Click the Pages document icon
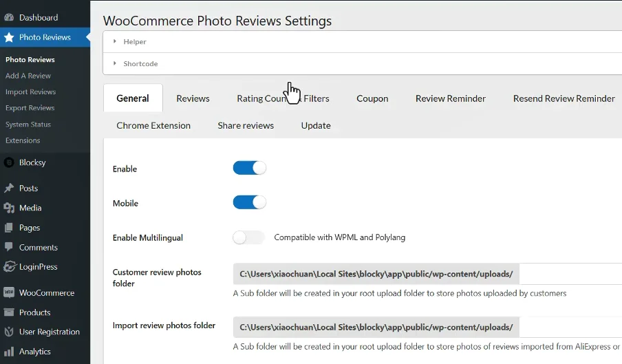The width and height of the screenshot is (622, 364). (x=9, y=228)
